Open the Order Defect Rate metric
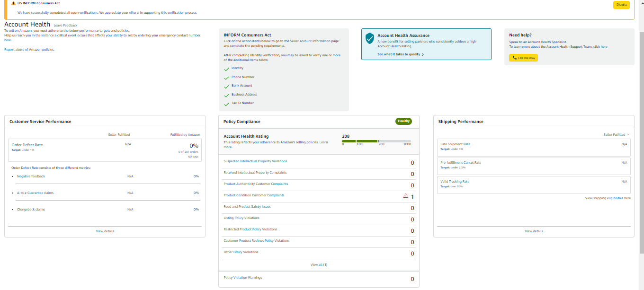 tap(27, 145)
